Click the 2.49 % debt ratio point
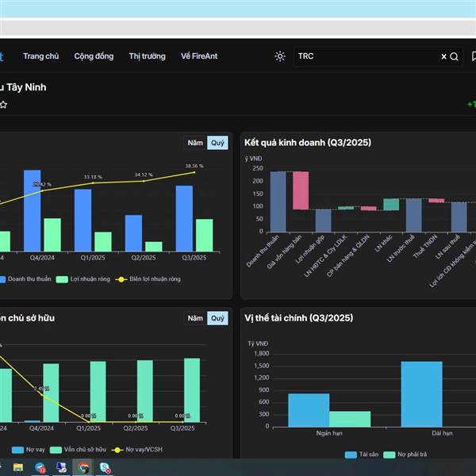This screenshot has height=476, width=476. pyautogui.click(x=41, y=394)
